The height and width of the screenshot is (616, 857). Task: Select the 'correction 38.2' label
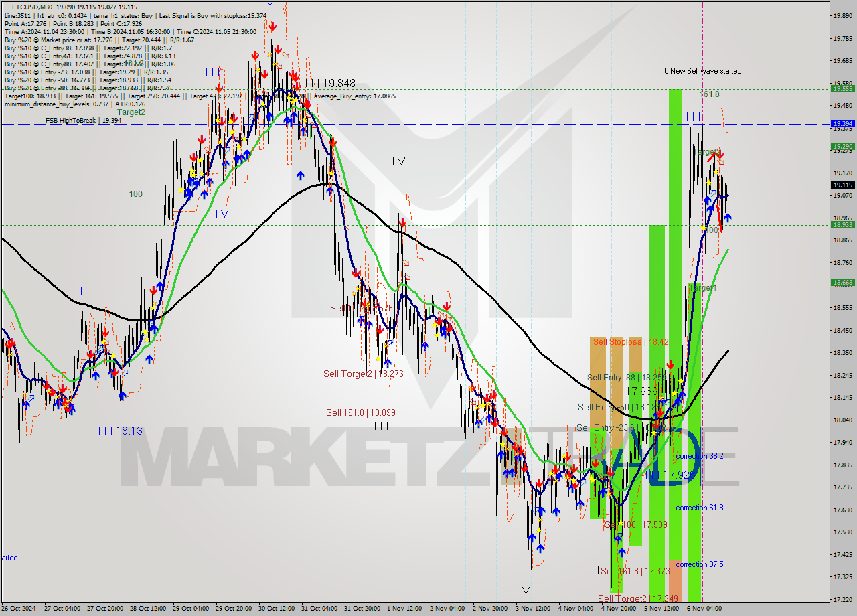(x=700, y=456)
